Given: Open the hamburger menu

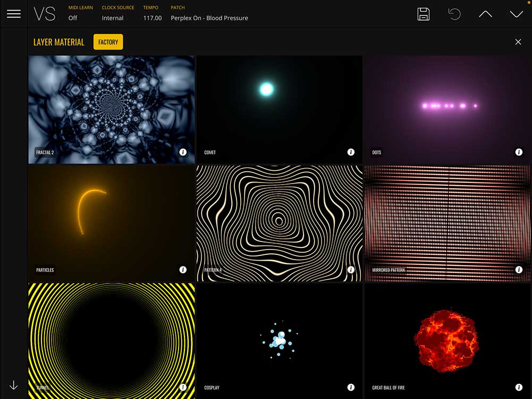Looking at the screenshot, I should [14, 14].
